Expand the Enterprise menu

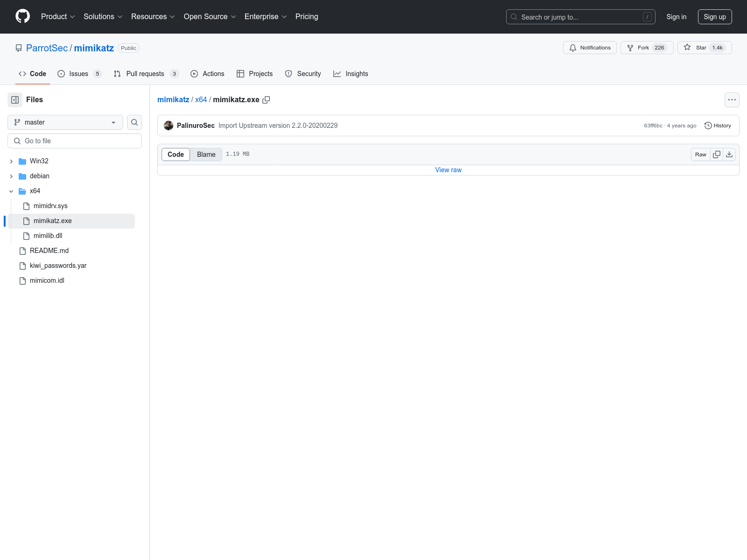click(266, 16)
